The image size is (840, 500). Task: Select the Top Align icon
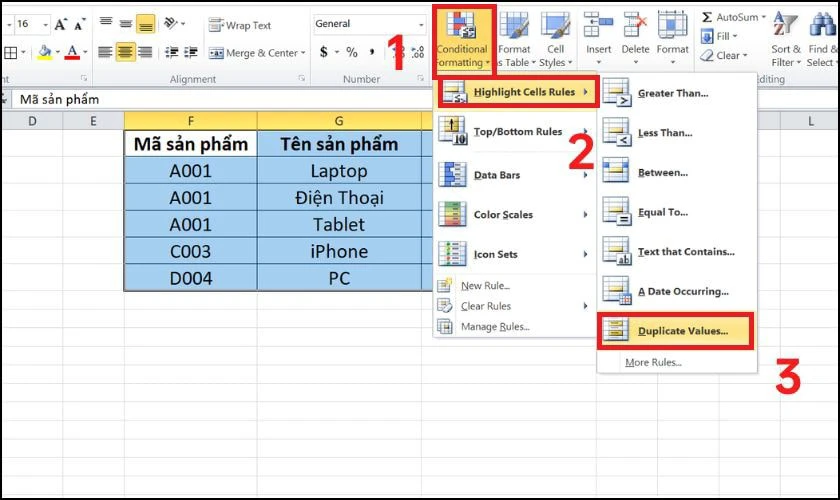pos(106,23)
